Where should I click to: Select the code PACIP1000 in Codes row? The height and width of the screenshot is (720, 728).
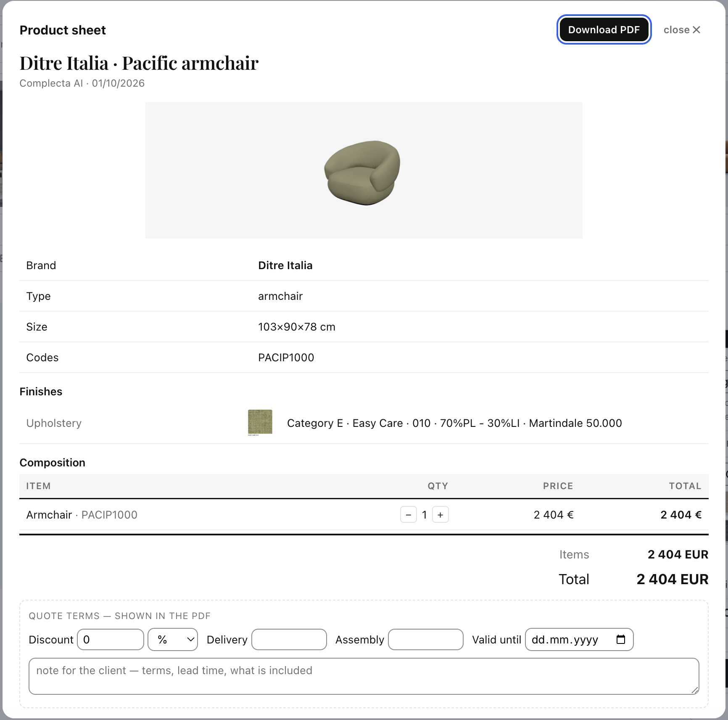pyautogui.click(x=286, y=357)
